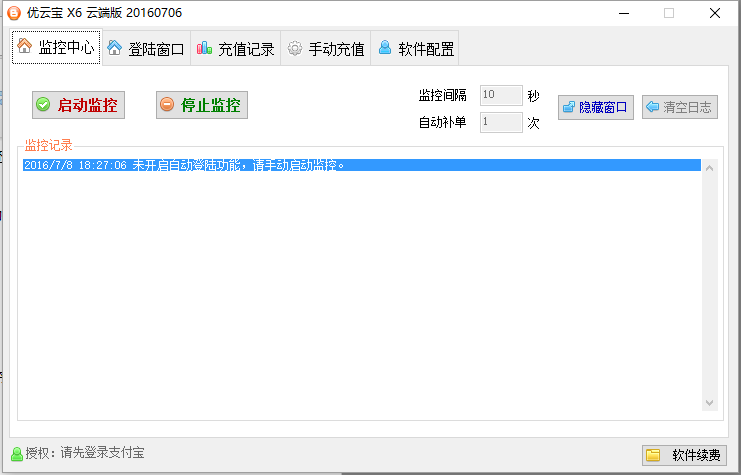Click the house icon on 监控中心 tab
Viewport: 741px width, 475px height.
click(x=26, y=48)
